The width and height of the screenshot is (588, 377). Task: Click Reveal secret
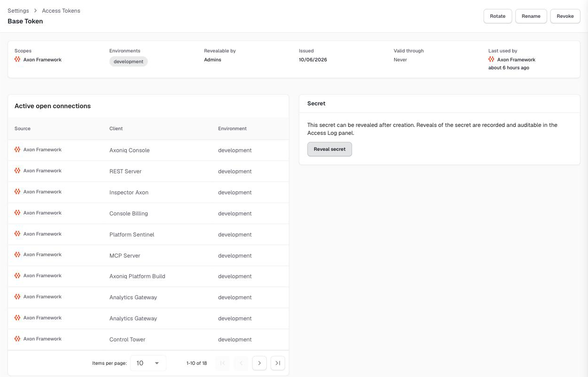pyautogui.click(x=330, y=149)
